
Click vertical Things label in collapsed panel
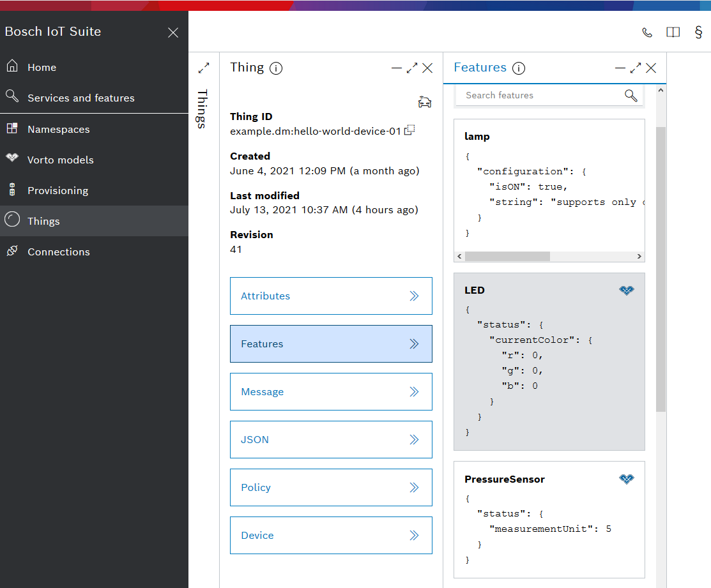tap(203, 109)
